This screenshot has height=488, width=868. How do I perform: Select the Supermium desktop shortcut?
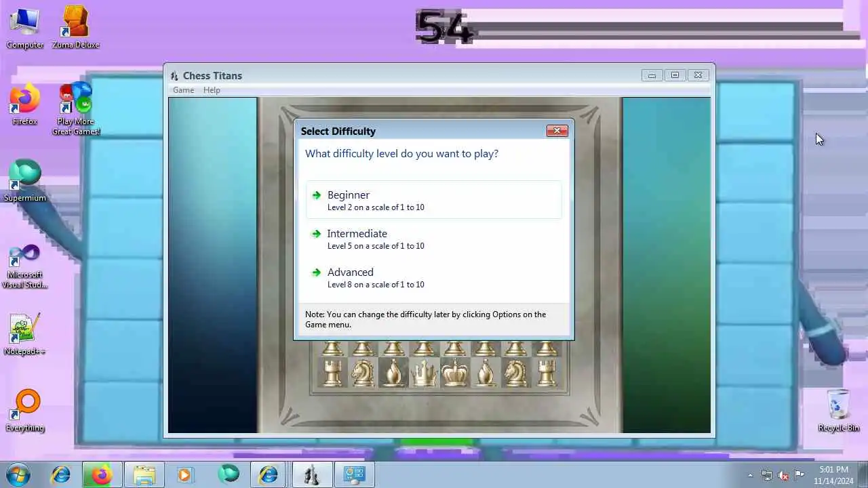tap(25, 182)
